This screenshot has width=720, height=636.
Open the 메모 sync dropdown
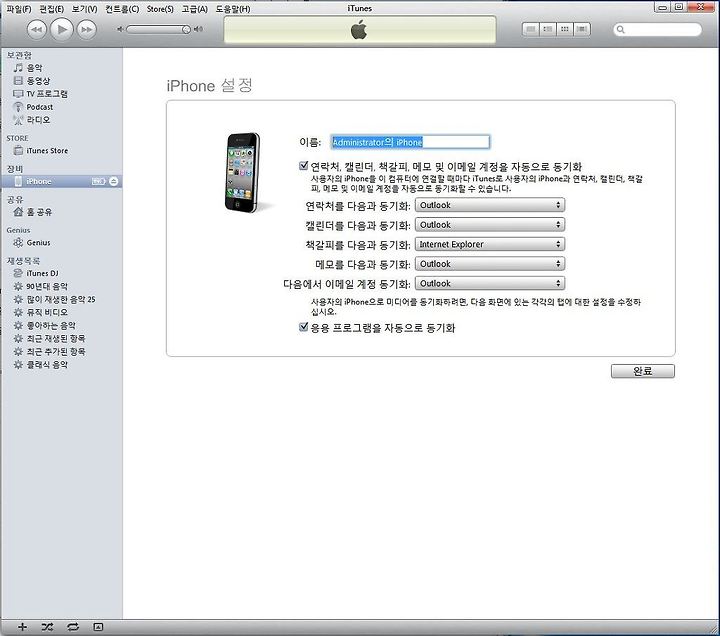click(x=489, y=264)
